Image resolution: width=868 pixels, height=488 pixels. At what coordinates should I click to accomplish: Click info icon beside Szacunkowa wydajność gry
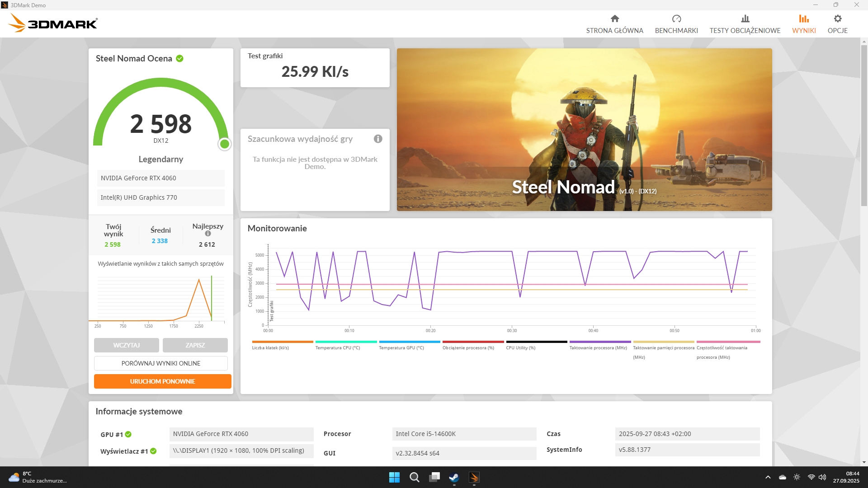pyautogui.click(x=378, y=139)
